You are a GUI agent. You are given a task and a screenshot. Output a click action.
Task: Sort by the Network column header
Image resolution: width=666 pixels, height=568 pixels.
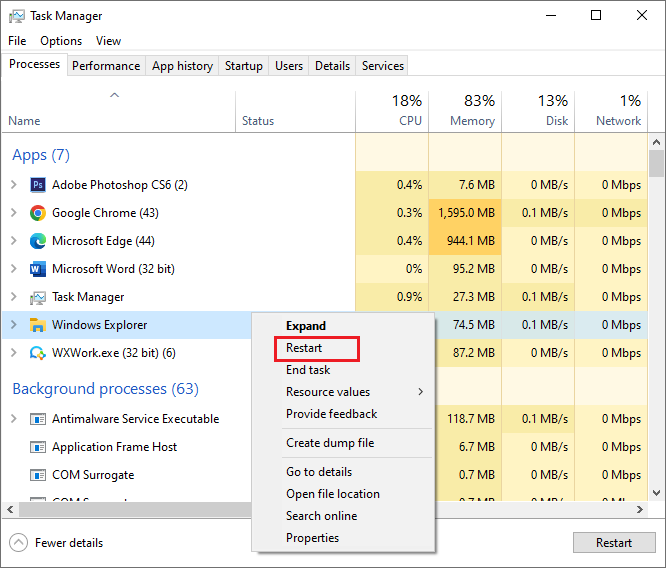pyautogui.click(x=611, y=111)
